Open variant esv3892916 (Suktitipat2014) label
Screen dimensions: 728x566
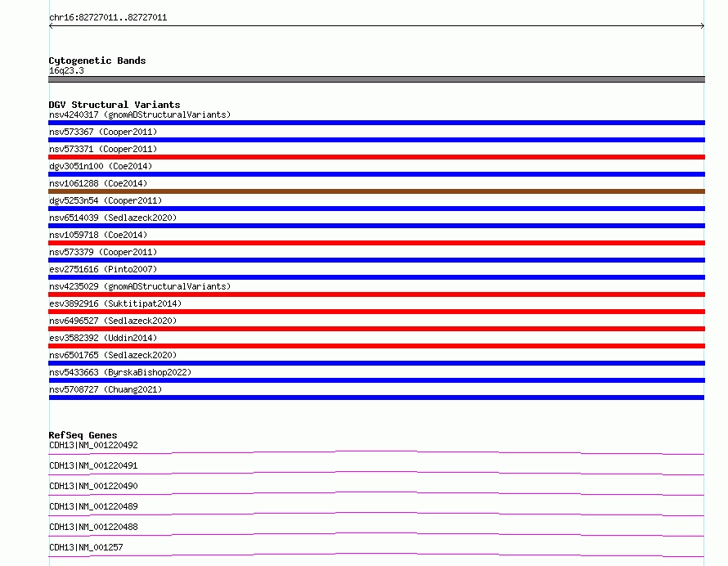coord(115,303)
